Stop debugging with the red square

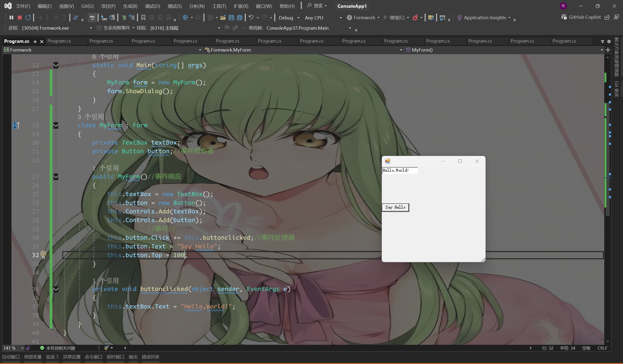(20, 18)
